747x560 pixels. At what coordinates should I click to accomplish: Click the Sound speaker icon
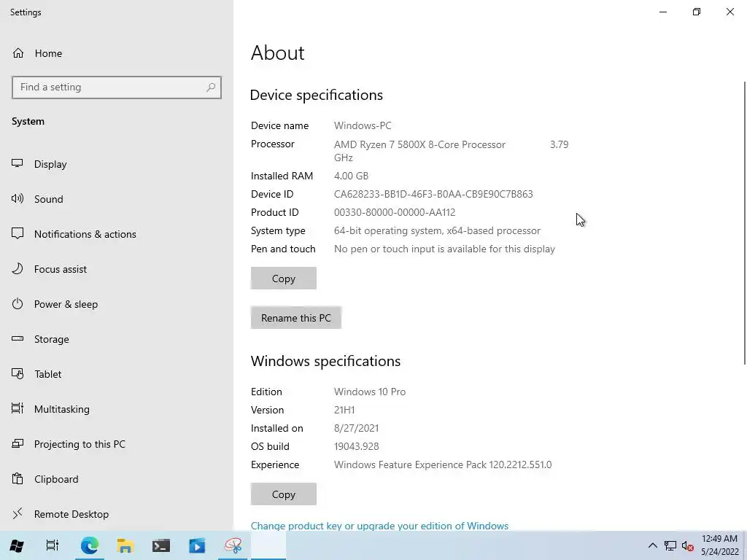tap(18, 198)
